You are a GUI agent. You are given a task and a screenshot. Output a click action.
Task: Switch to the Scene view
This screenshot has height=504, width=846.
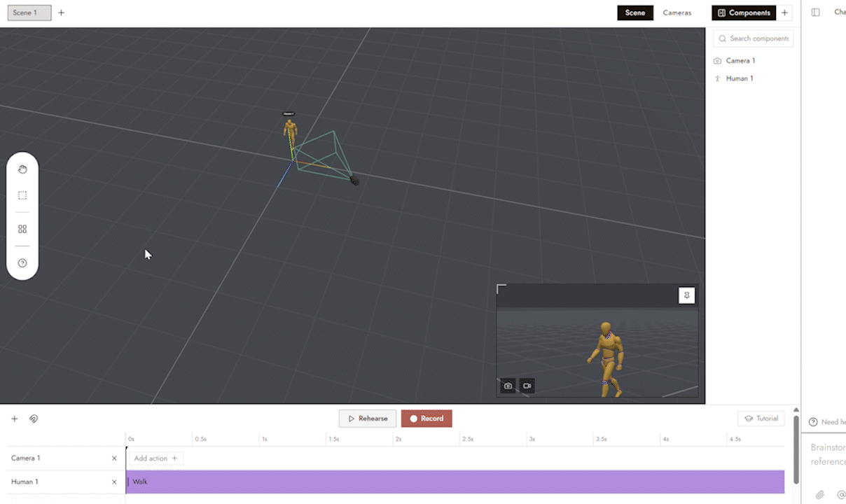point(635,13)
